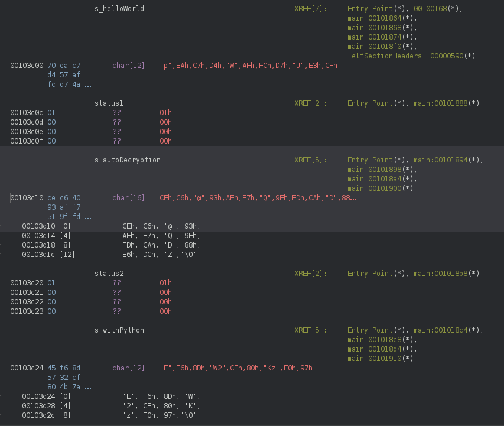Click Entry Point(*) on the s_autoDecryption row
Viewport: 504px width, 426px height.
pyautogui.click(x=376, y=160)
